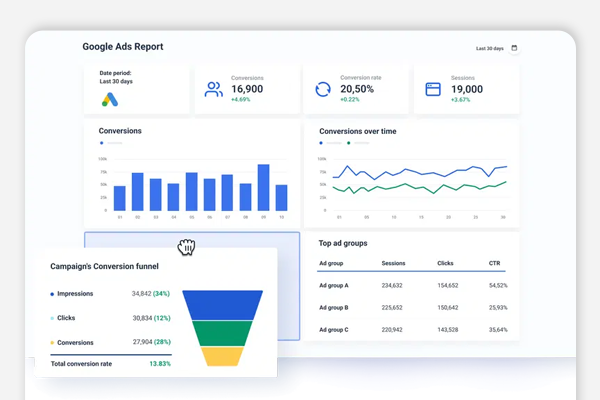The width and height of the screenshot is (600, 400).
Task: Click the yellow Conversions legend dot in funnel
Action: click(x=51, y=342)
